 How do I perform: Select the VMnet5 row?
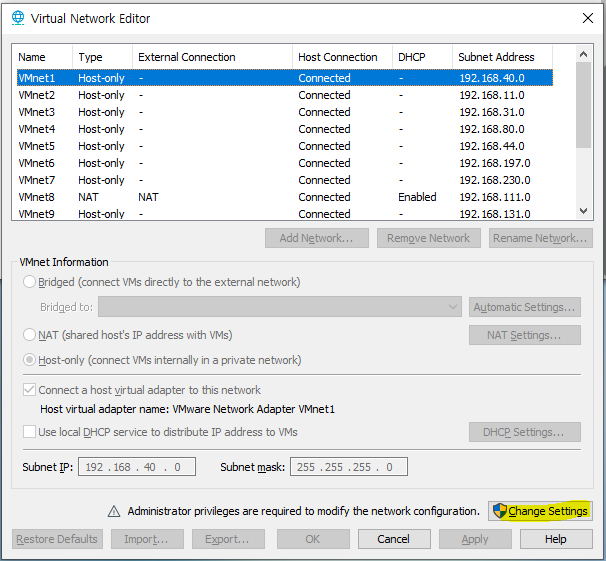tap(285, 146)
